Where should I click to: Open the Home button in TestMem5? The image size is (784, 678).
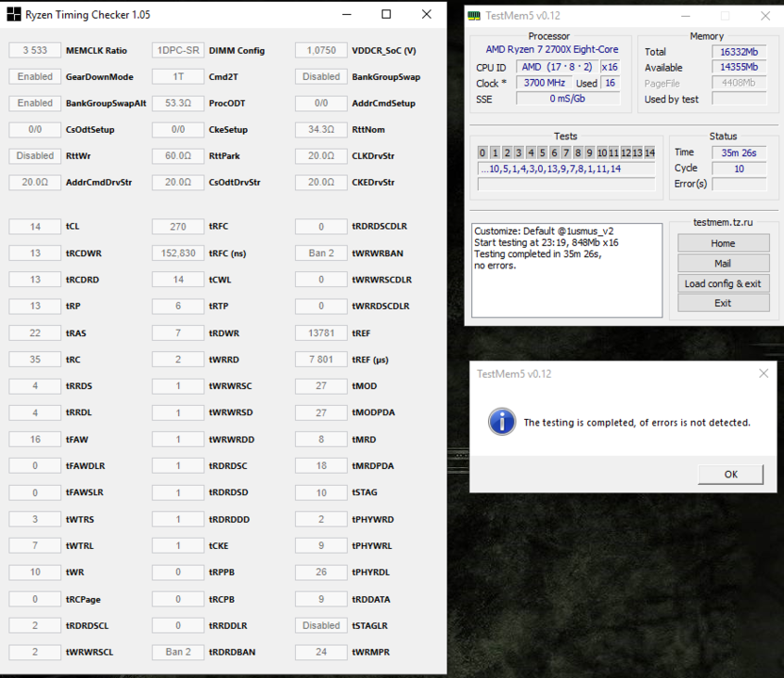(x=723, y=243)
